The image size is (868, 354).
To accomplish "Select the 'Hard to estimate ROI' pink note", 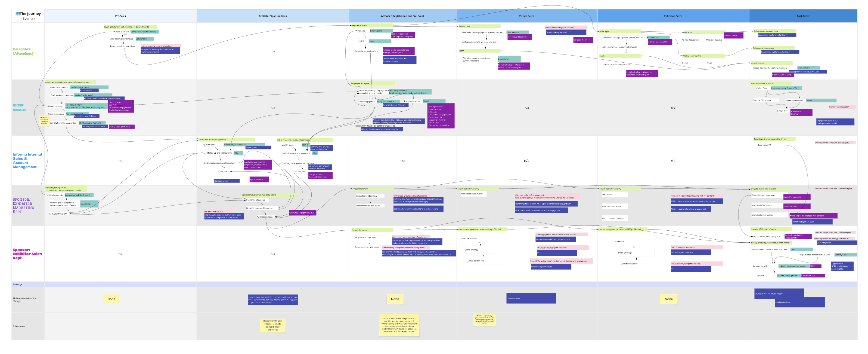I will pyautogui.click(x=218, y=212).
